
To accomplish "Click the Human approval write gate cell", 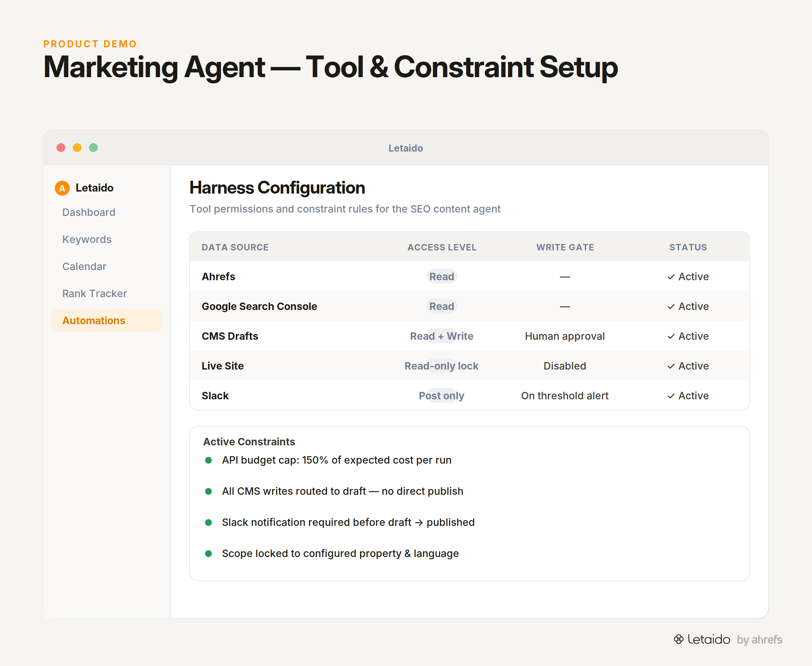I will [x=565, y=336].
